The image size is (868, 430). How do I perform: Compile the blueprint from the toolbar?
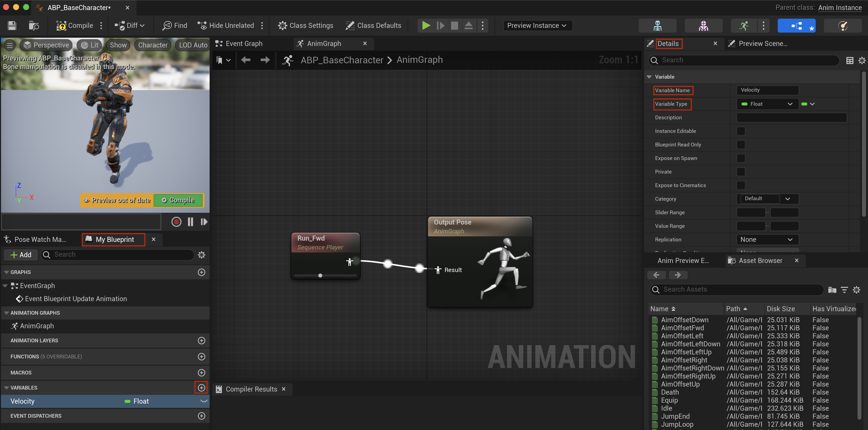[x=75, y=26]
